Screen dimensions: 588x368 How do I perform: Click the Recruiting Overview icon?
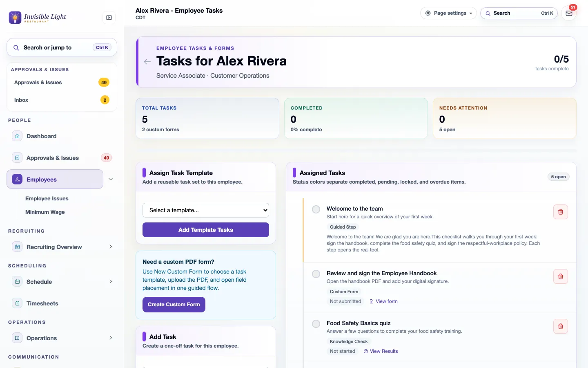pos(17,247)
